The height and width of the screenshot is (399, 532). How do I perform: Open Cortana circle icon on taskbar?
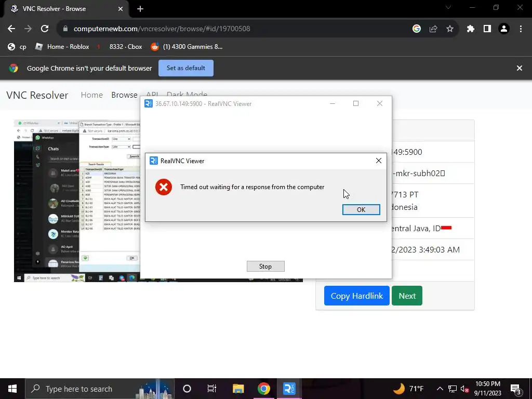pos(187,389)
